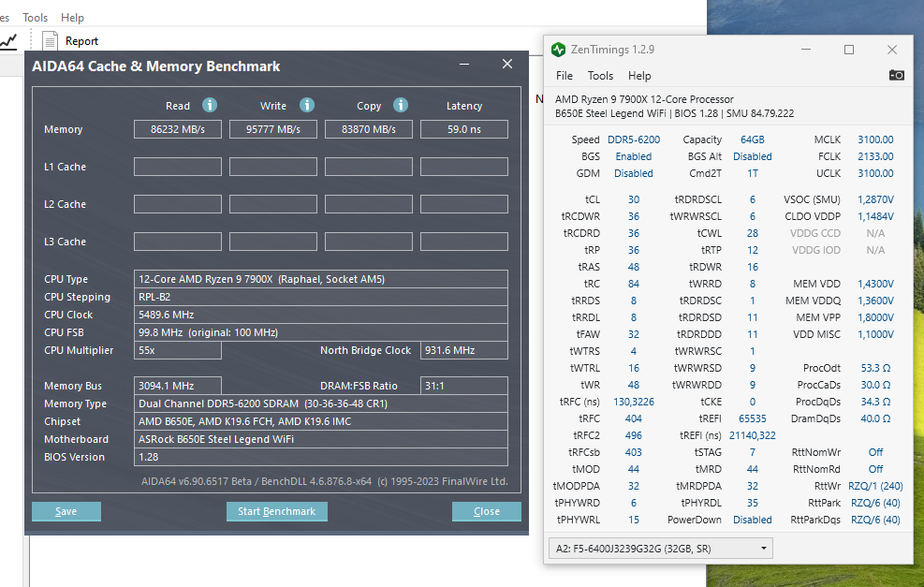Click the Memory Bus value 3094.1 MHz
Viewport: 924px width, 587px height.
click(178, 386)
